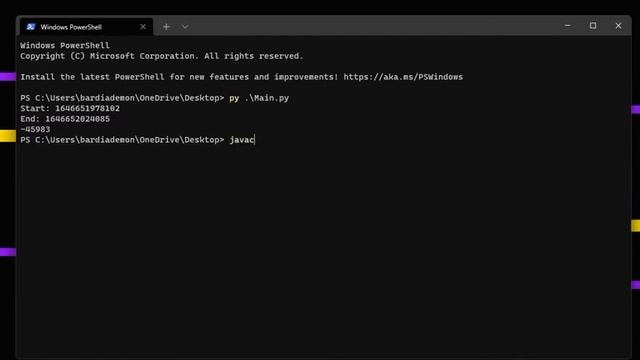640x360 pixels.
Task: Click the Copyright Microsoft Corporation line
Action: click(162, 56)
